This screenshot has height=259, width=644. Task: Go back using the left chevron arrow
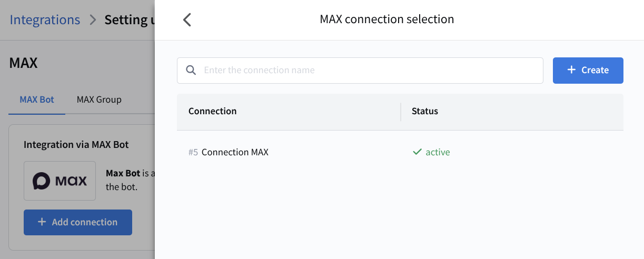point(187,20)
